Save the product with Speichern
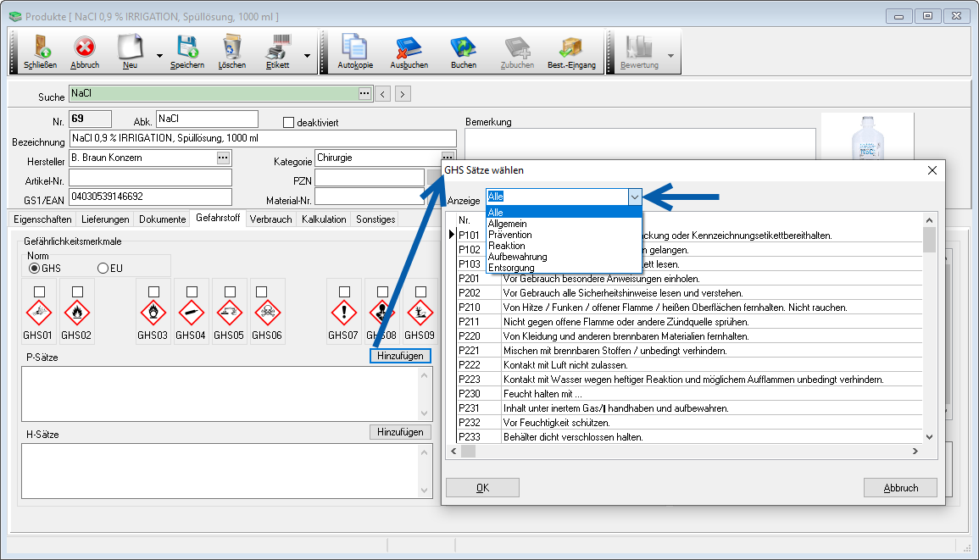Screen dimensions: 979x560 186,51
